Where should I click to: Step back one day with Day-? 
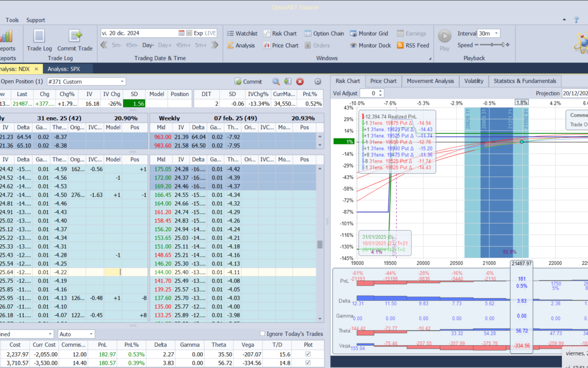[x=148, y=45]
